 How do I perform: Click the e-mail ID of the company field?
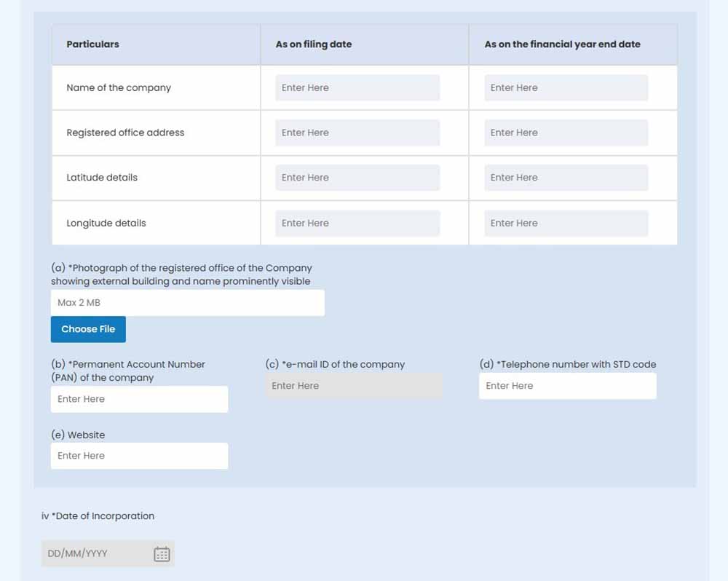pos(353,386)
